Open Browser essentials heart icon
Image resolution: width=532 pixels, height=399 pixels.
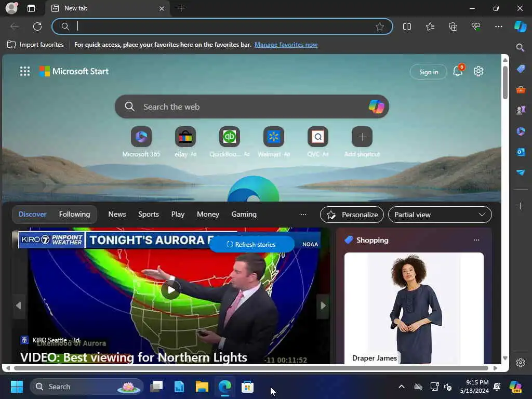pos(476,26)
